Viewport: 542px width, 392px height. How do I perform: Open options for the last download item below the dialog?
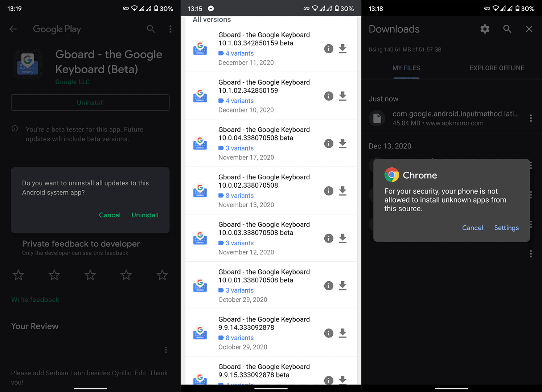(x=531, y=254)
